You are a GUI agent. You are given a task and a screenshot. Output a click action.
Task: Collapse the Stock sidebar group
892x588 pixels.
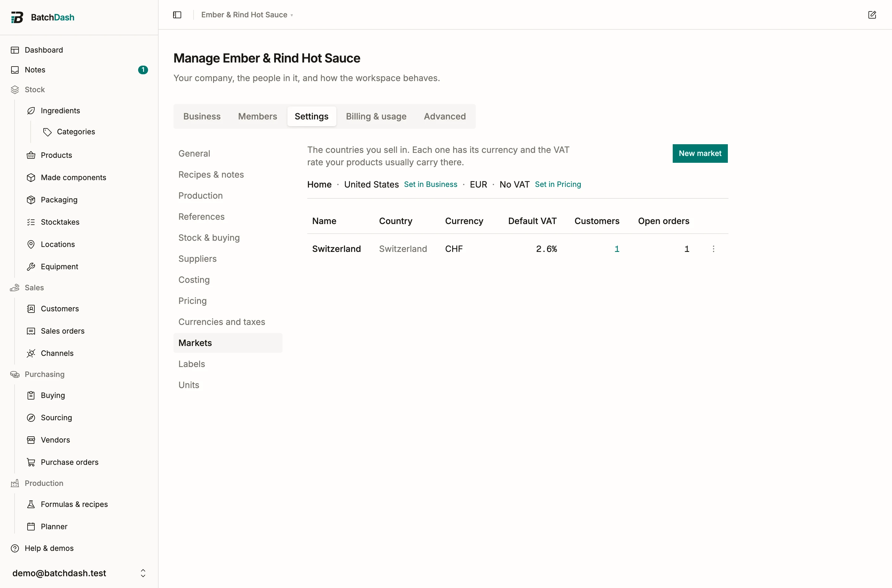[34, 90]
